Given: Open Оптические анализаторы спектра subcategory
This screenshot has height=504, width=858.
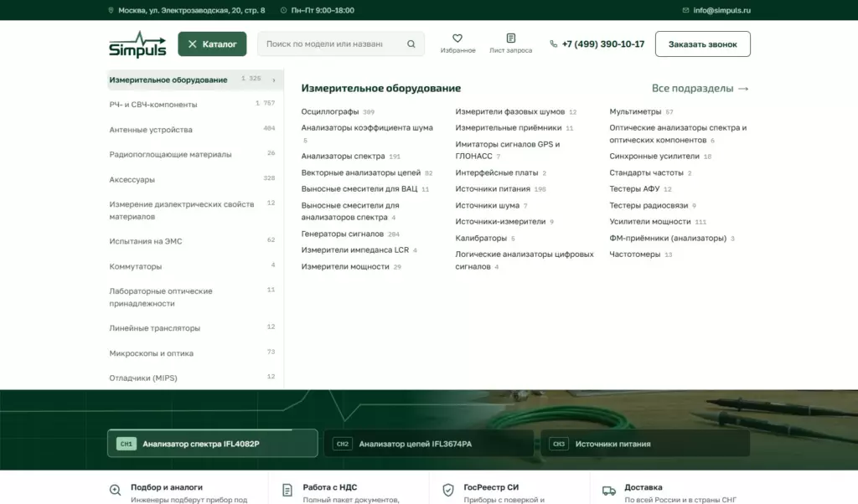Looking at the screenshot, I should 678,134.
